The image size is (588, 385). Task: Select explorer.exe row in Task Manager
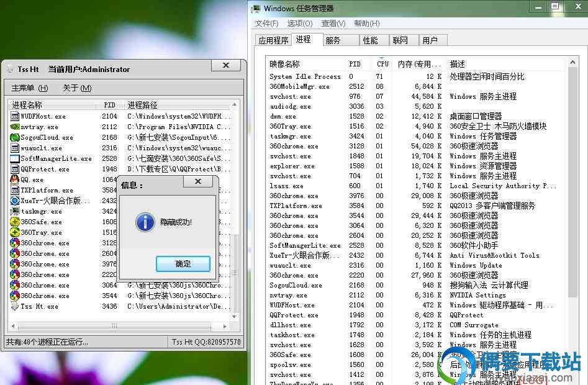[x=414, y=166]
